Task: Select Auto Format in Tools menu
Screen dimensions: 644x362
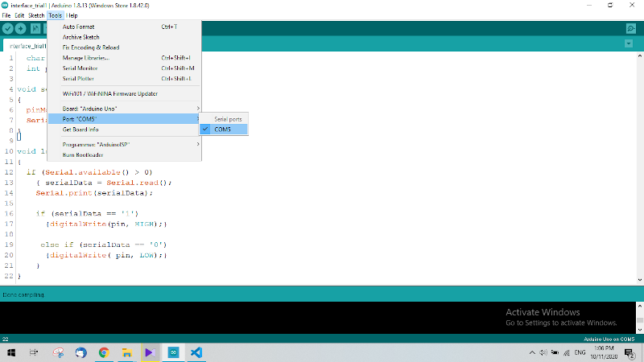Action: [125, 27]
